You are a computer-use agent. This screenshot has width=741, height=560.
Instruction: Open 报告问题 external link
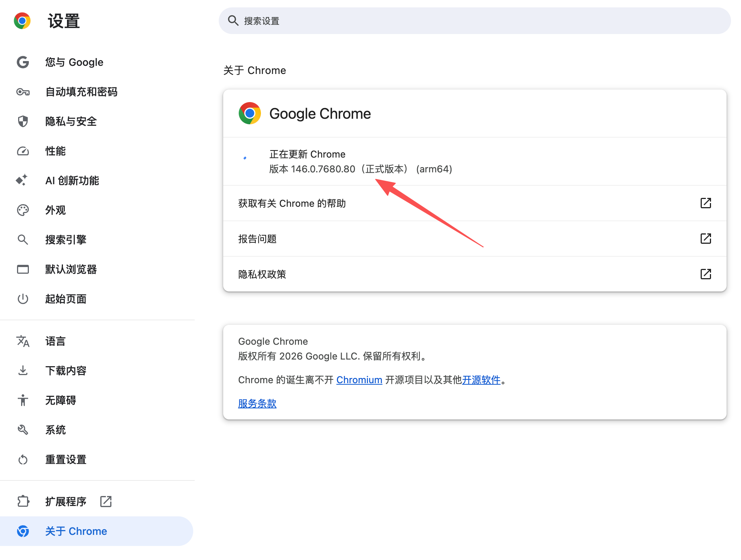(x=706, y=239)
